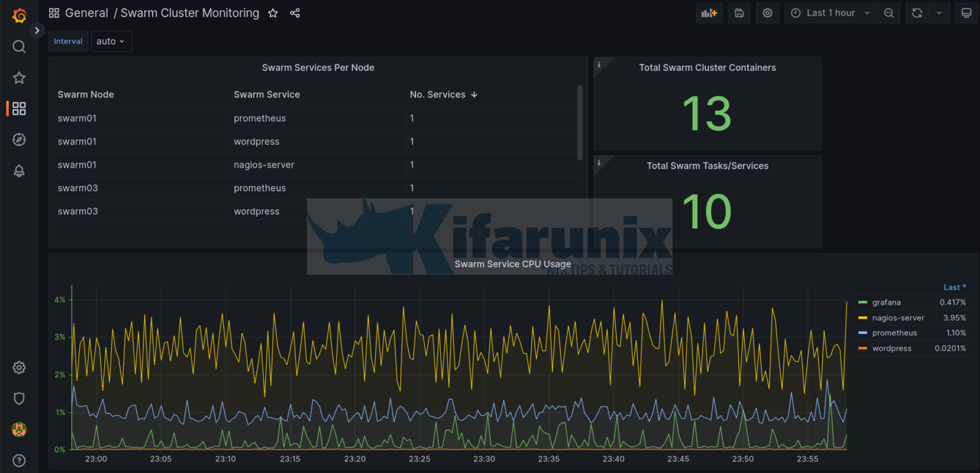This screenshot has height=473, width=980.
Task: Open the Swarm Services Per Node panel title
Action: [318, 68]
